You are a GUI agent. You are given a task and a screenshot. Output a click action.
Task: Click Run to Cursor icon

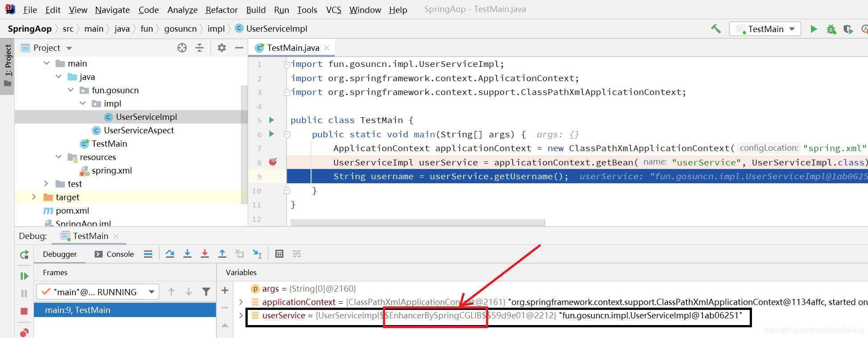[x=257, y=254]
